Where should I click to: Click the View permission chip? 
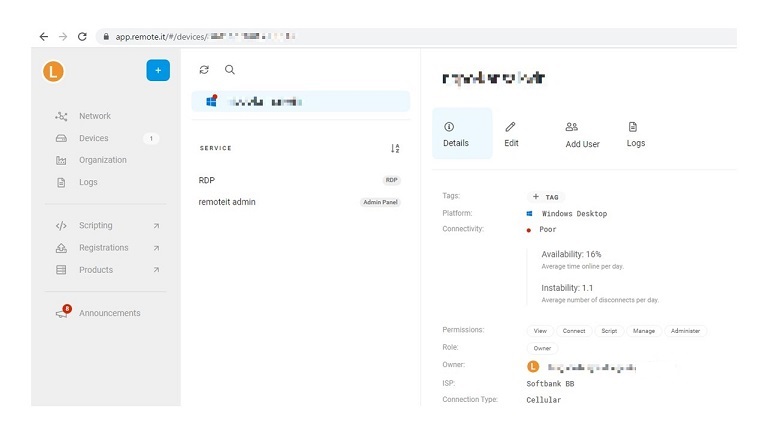540,331
